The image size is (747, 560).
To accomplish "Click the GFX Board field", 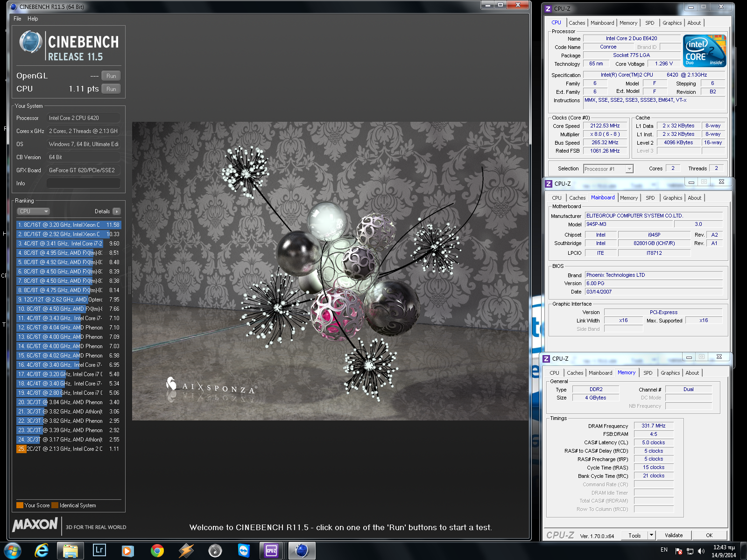I will tap(84, 170).
